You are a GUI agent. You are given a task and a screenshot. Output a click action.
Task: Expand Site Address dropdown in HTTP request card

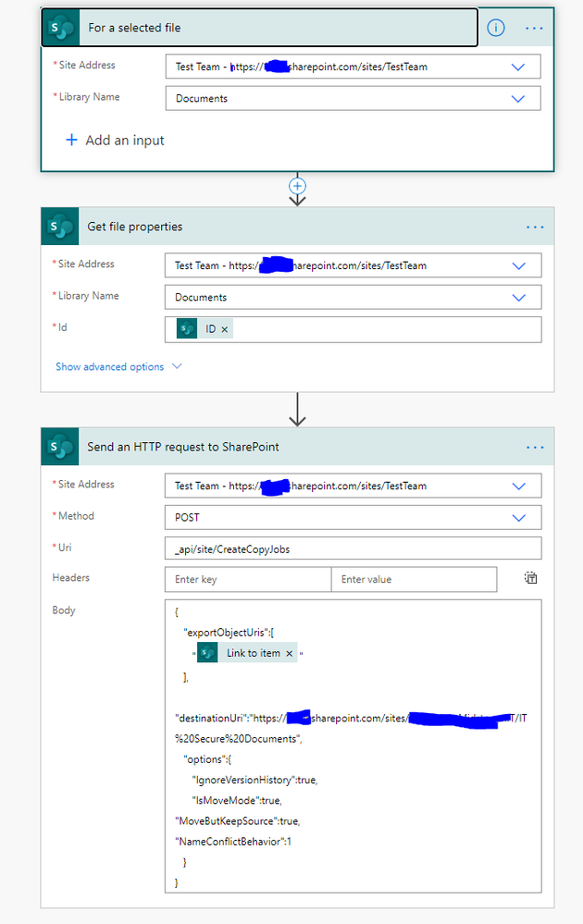tap(519, 487)
